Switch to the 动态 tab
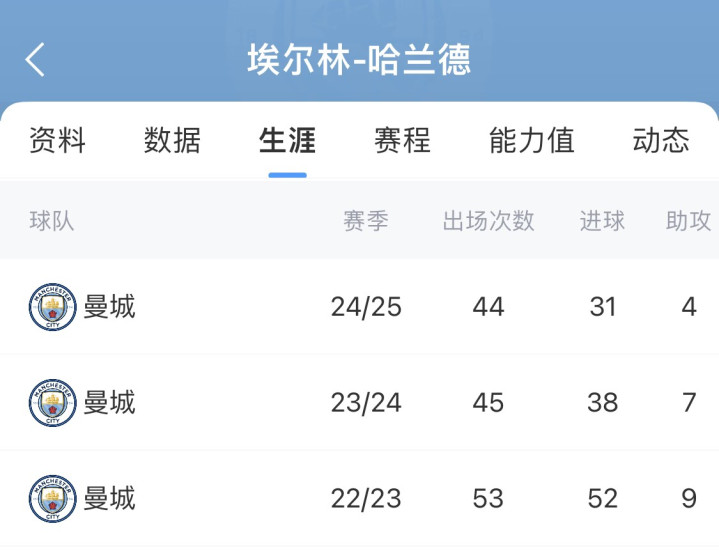719x558 pixels. point(661,140)
